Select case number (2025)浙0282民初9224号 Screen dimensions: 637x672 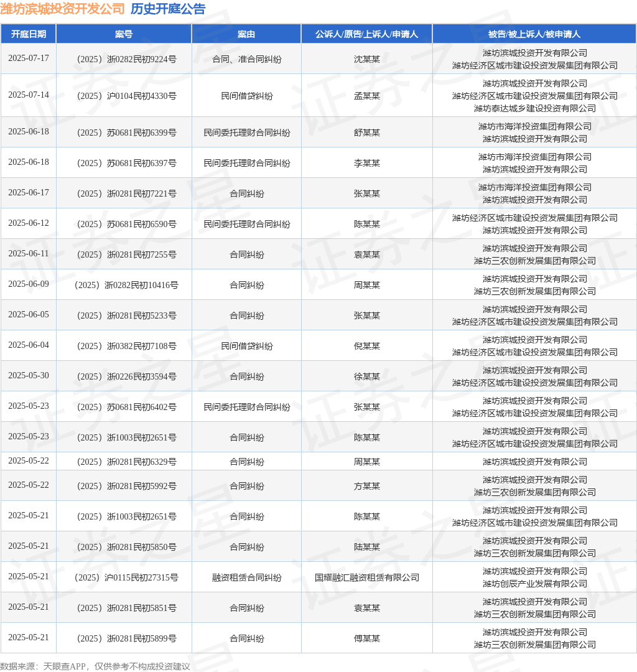pyautogui.click(x=126, y=59)
